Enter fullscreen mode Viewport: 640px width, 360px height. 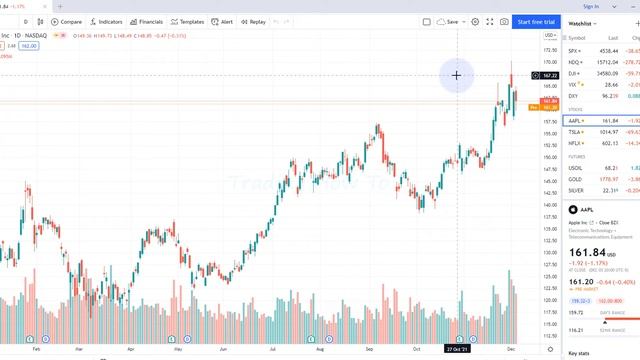pos(490,22)
